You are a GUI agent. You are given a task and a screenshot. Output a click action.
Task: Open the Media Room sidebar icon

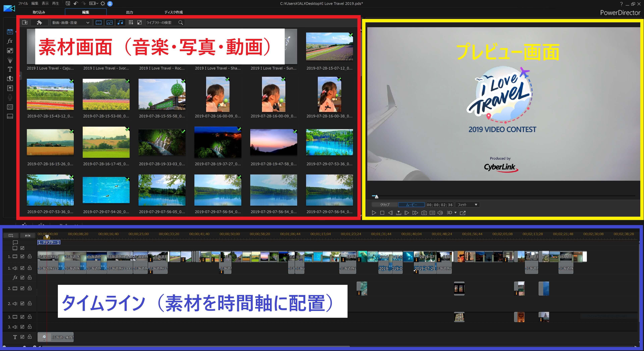click(10, 32)
